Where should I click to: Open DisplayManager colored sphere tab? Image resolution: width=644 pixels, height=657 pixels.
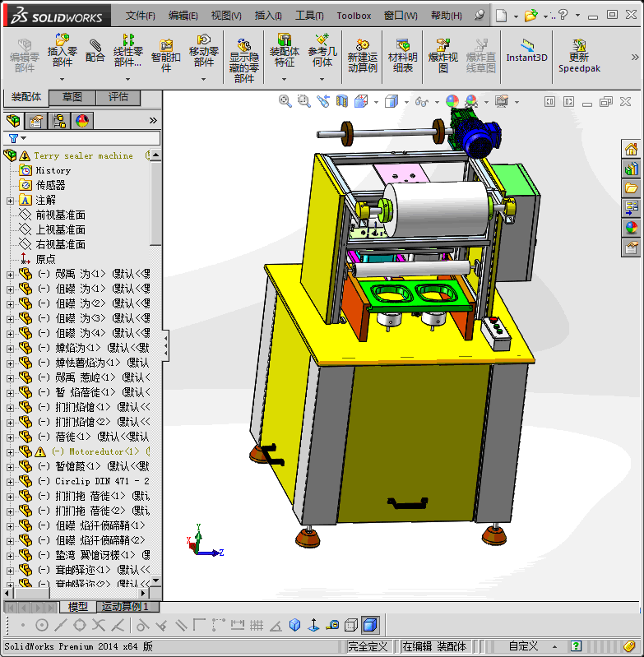pyautogui.click(x=82, y=121)
